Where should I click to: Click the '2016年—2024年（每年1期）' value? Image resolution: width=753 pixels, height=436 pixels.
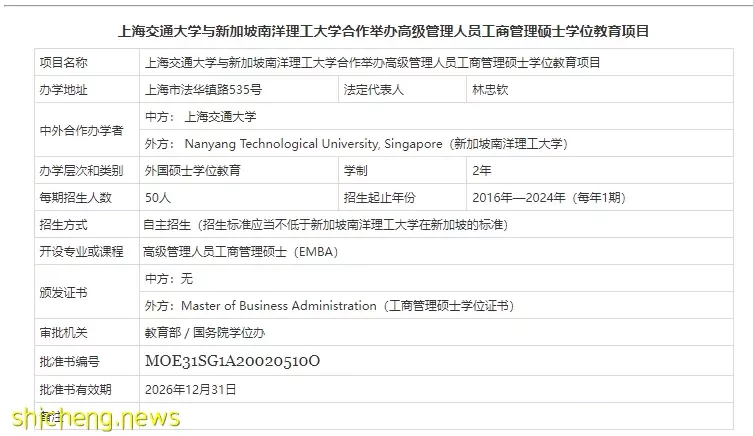pyautogui.click(x=549, y=197)
